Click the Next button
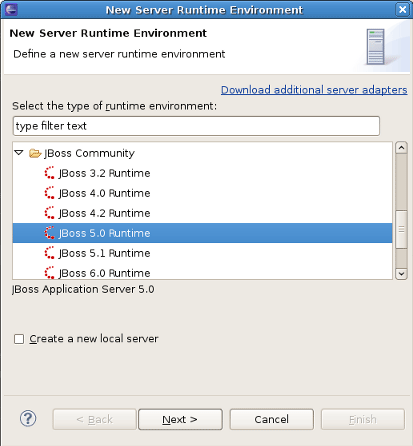The width and height of the screenshot is (413, 446). click(x=180, y=419)
